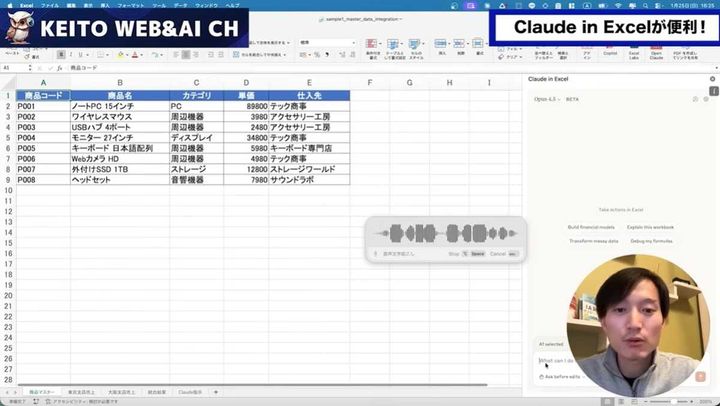Select cell with value 89800

point(246,106)
